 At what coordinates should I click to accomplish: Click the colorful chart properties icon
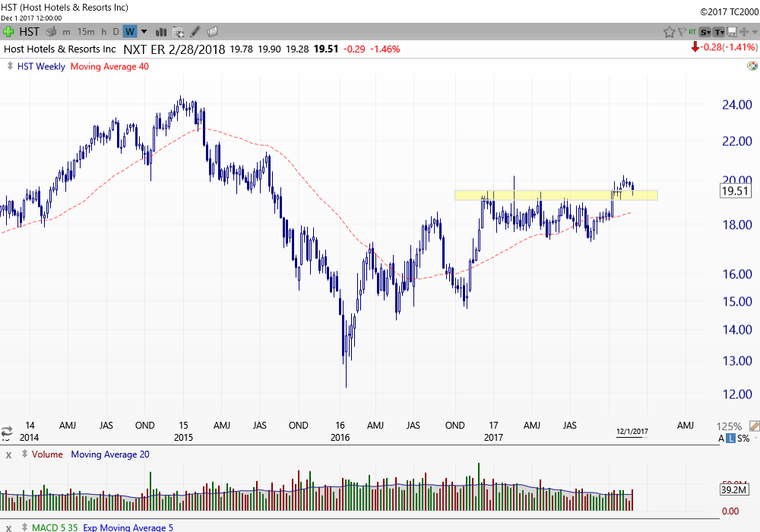[752, 66]
